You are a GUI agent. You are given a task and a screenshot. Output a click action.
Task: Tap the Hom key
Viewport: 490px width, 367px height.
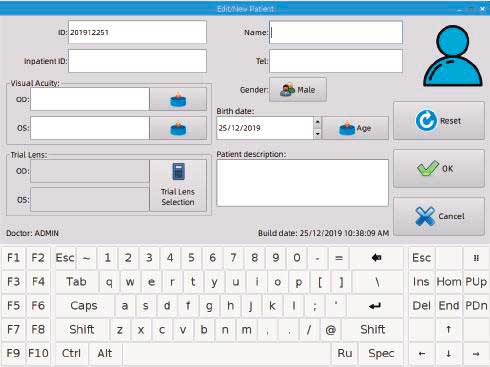449,282
